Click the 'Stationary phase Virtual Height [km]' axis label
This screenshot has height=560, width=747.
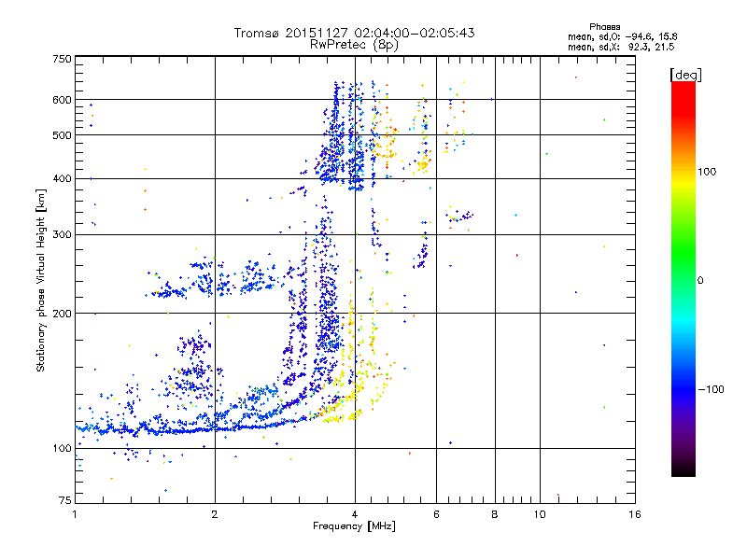(x=41, y=280)
